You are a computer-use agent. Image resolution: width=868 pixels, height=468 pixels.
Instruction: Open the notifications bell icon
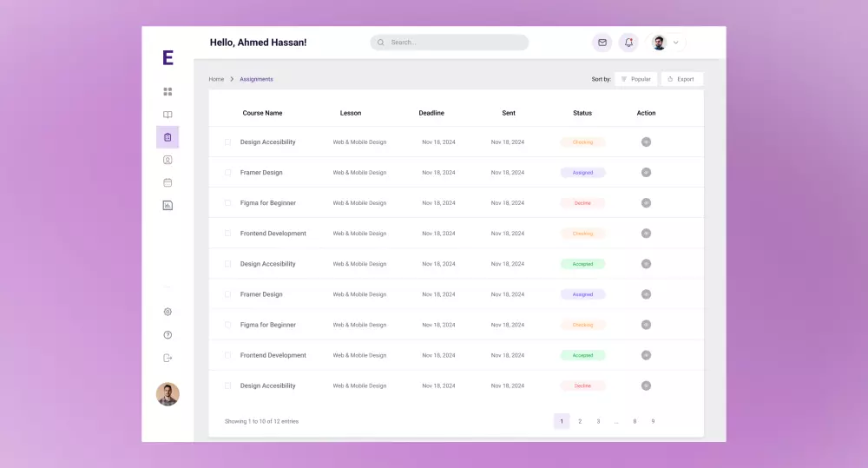(x=628, y=43)
